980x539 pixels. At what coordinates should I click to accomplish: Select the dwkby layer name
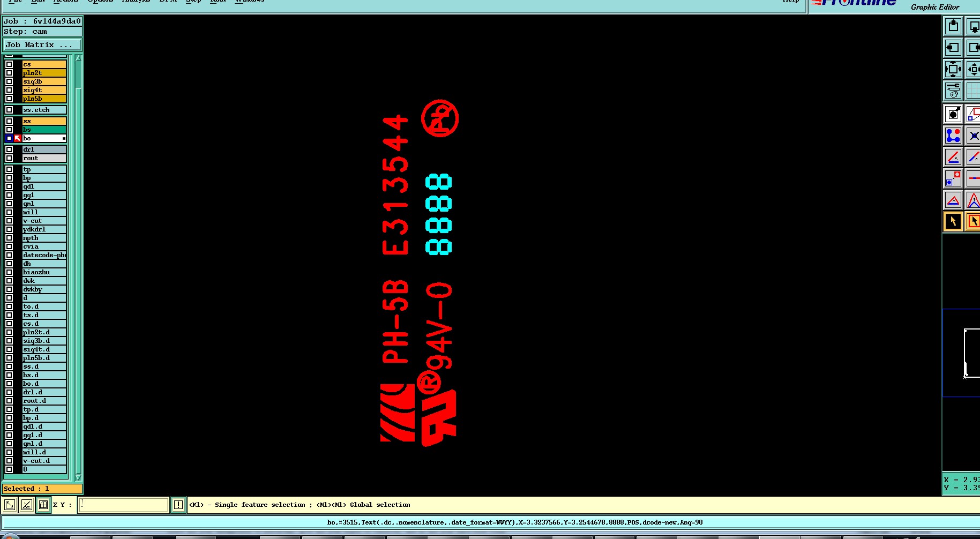point(44,289)
